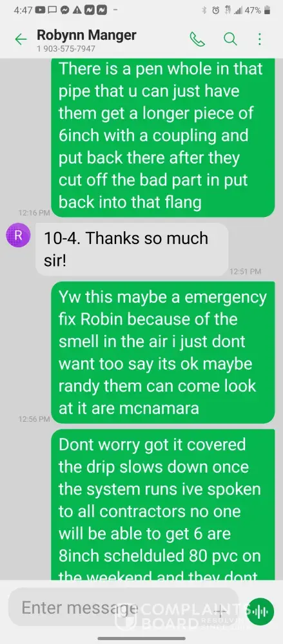The width and height of the screenshot is (283, 644).
Task: Select the "Dont worry got it covered" message
Action: [x=162, y=505]
